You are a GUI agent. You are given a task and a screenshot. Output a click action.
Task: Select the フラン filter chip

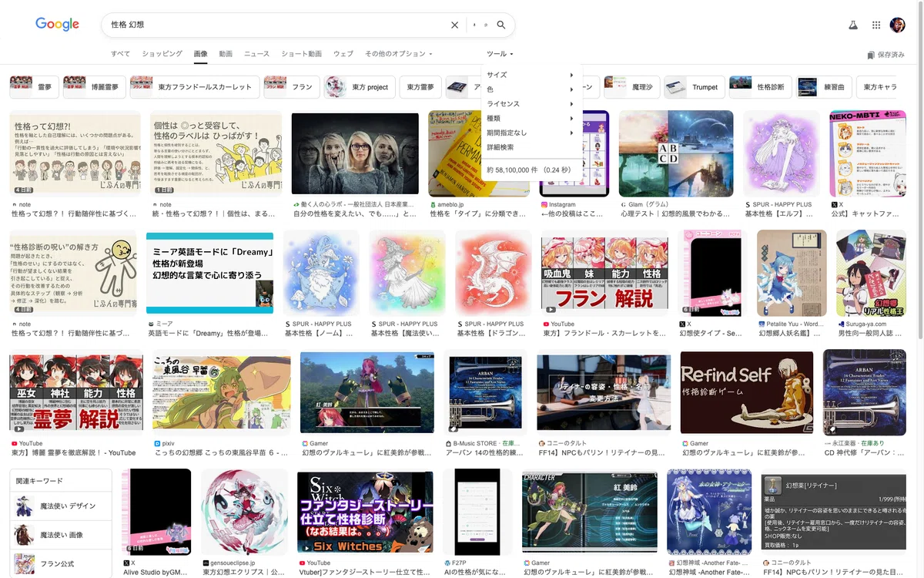(x=290, y=87)
